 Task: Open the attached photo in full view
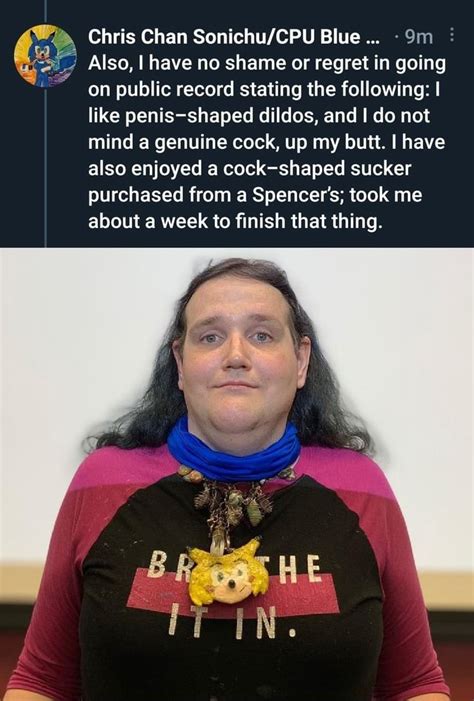[x=237, y=474]
